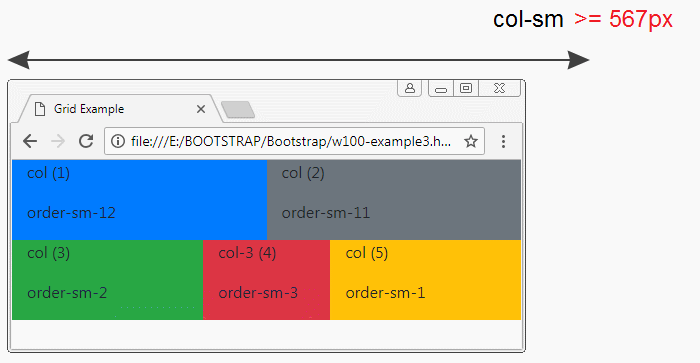Close the Grid Example tab

tap(201, 109)
